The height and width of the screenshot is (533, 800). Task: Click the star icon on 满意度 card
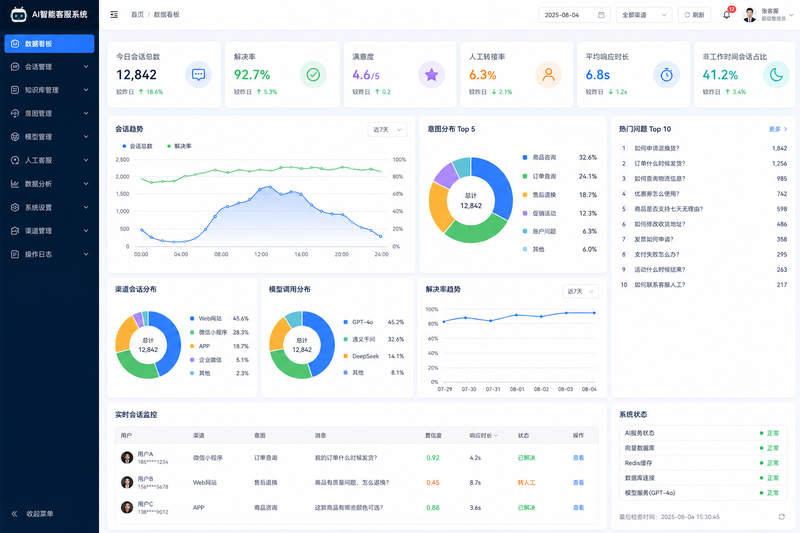(x=431, y=74)
